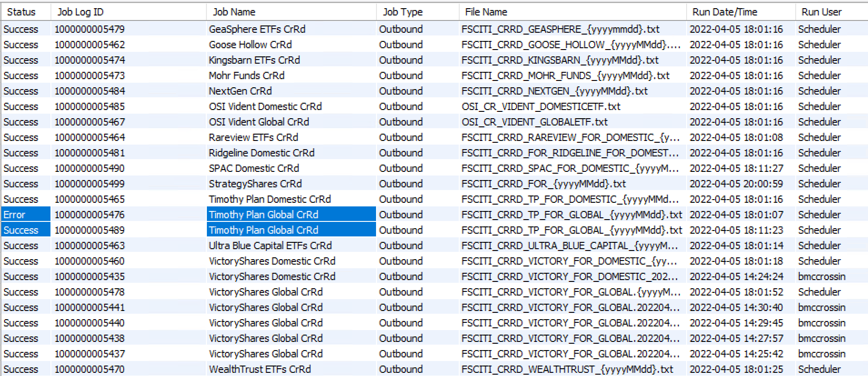Click bmccrossin user at 14:24:24 row

point(822,276)
